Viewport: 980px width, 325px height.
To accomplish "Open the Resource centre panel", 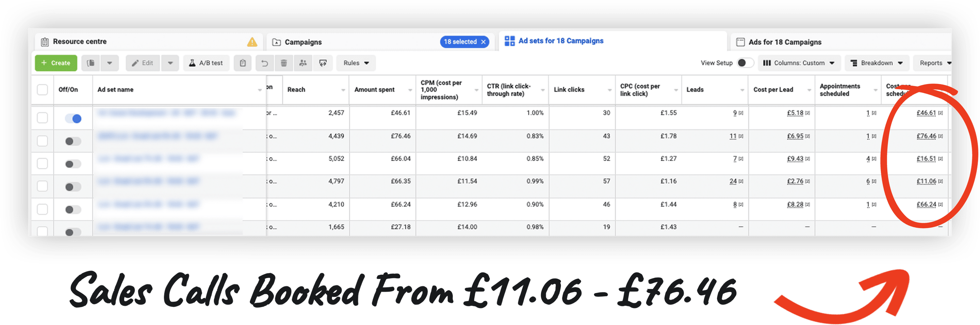I will (x=79, y=41).
